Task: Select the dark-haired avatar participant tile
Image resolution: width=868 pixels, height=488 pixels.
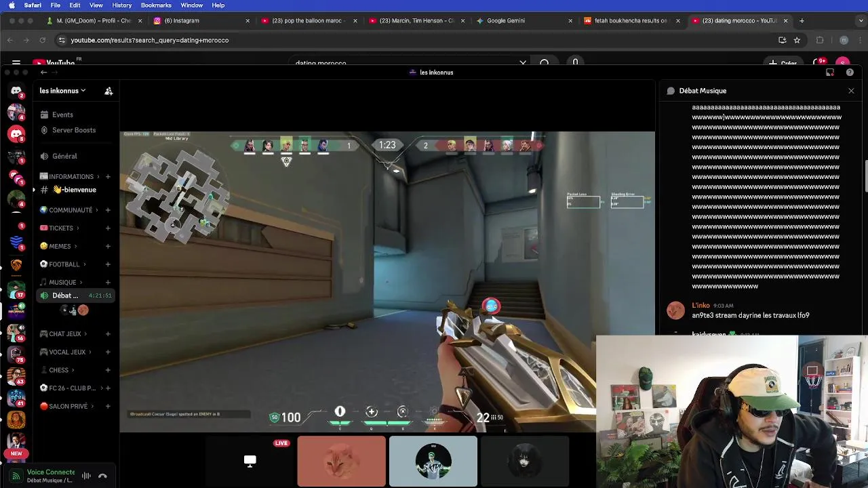Action: tap(525, 461)
